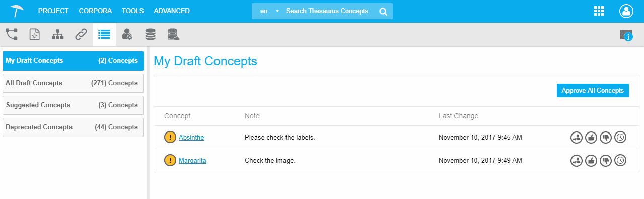Screen dimensions: 644x199
Task: Open the Absinthe concept link
Action: [191, 137]
